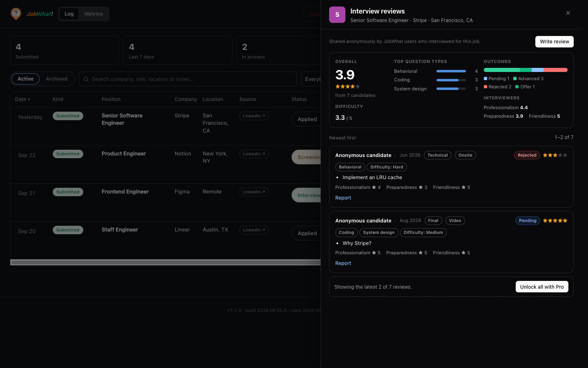Click the Submitted badge in the Sep 22 row
588x368 pixels.
click(x=68, y=154)
